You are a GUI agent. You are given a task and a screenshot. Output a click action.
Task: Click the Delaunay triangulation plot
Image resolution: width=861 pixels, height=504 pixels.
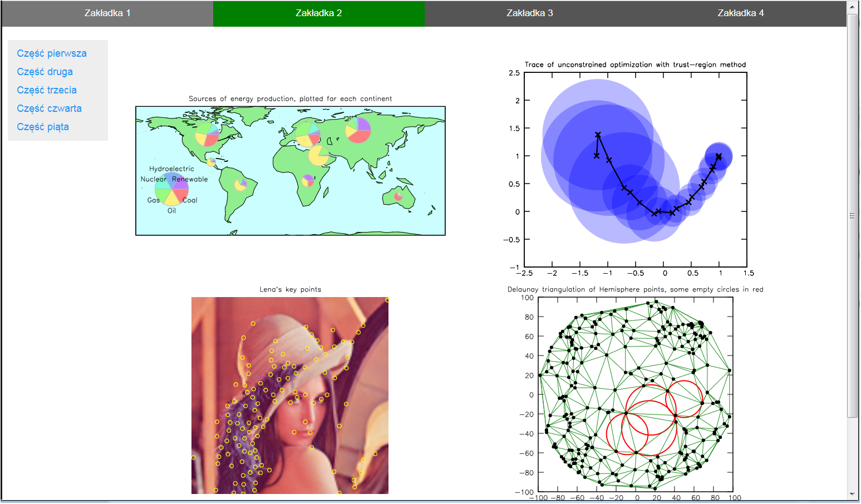[x=635, y=394]
